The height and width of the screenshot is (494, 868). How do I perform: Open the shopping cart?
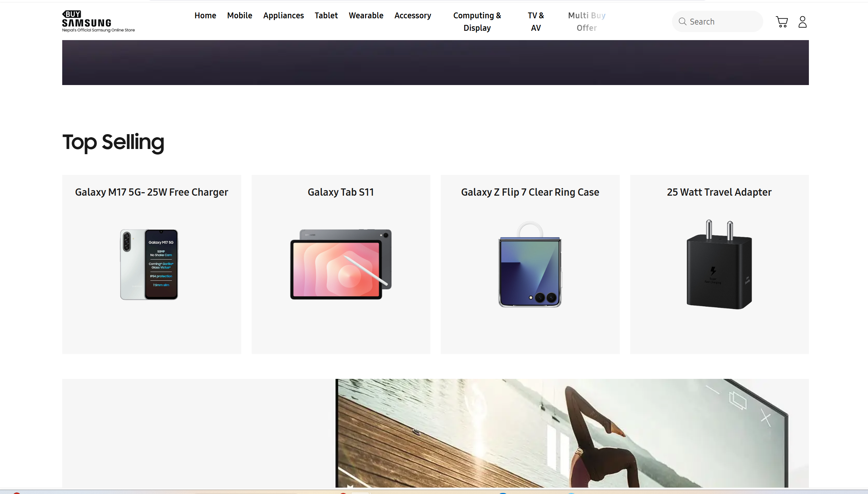pyautogui.click(x=782, y=21)
